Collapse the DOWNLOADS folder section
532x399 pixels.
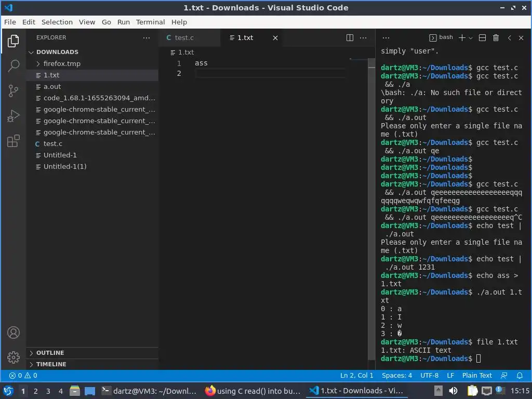tap(92, 52)
